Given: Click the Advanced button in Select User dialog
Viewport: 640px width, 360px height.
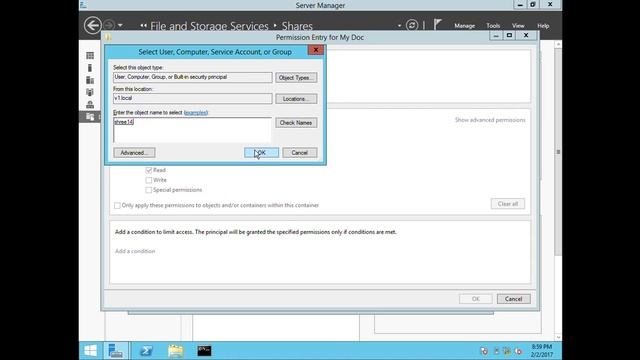Looking at the screenshot, I should click(134, 153).
